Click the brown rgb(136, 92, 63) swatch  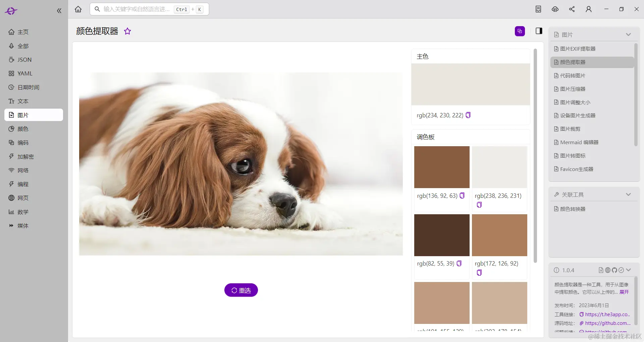point(442,167)
